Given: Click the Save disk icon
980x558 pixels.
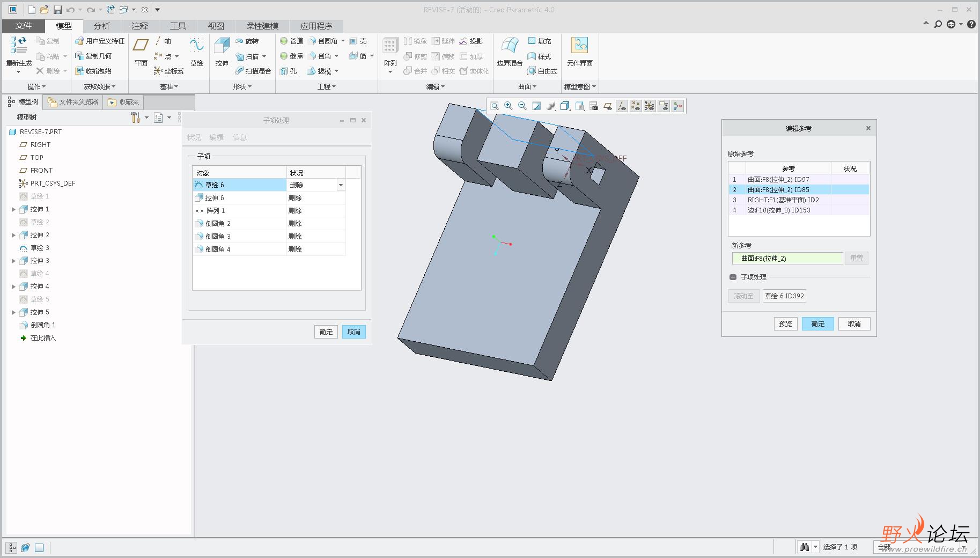Looking at the screenshot, I should pyautogui.click(x=57, y=10).
